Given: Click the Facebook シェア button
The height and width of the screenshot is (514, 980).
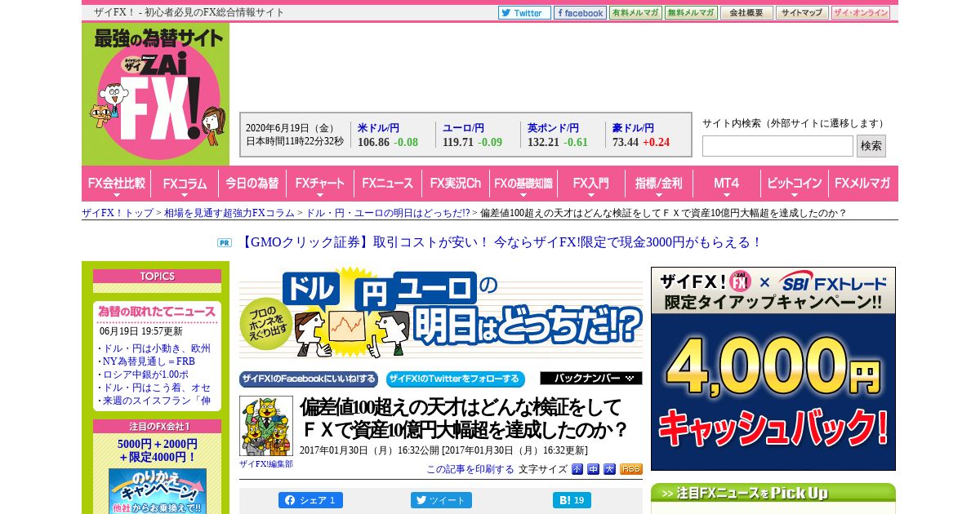Looking at the screenshot, I should 310,500.
